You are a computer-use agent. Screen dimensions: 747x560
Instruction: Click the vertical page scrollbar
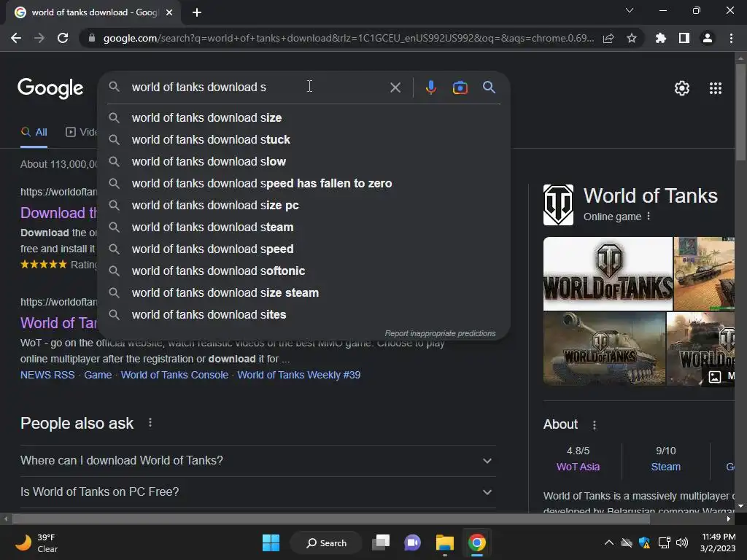(740, 113)
